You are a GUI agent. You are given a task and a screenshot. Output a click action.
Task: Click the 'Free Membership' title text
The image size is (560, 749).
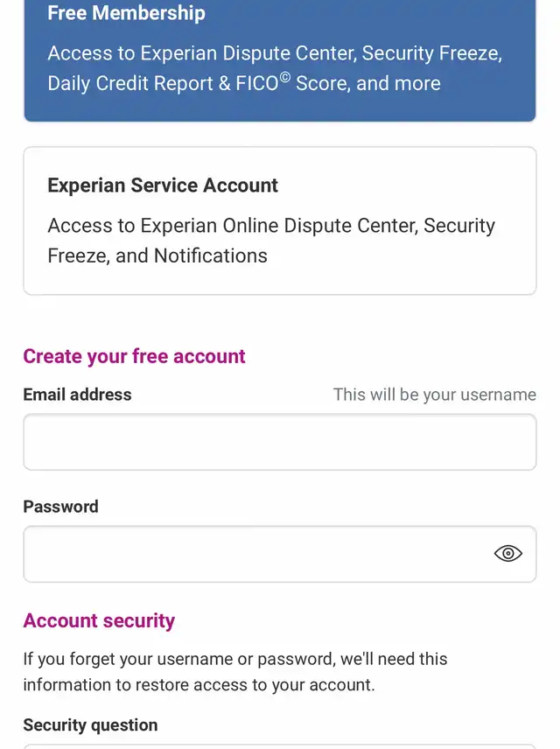point(127,13)
